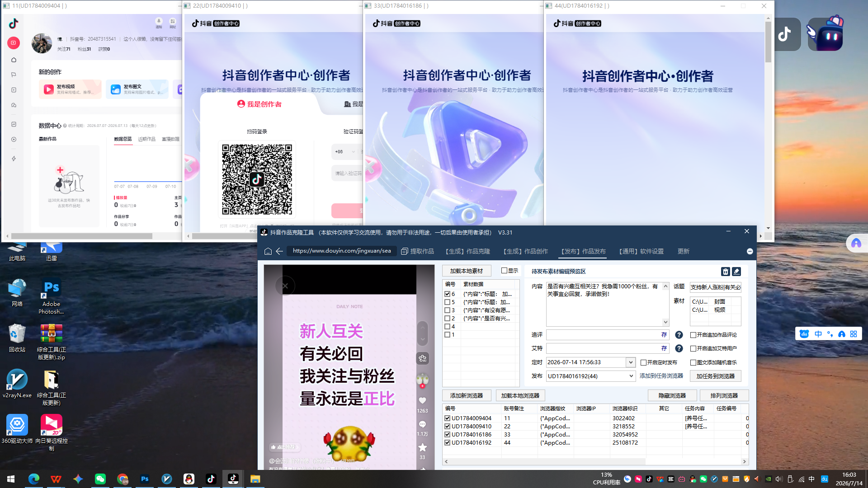Image resolution: width=868 pixels, height=488 pixels.
Task: Open the +86 country code dropdown in window 22
Action: pyautogui.click(x=346, y=152)
